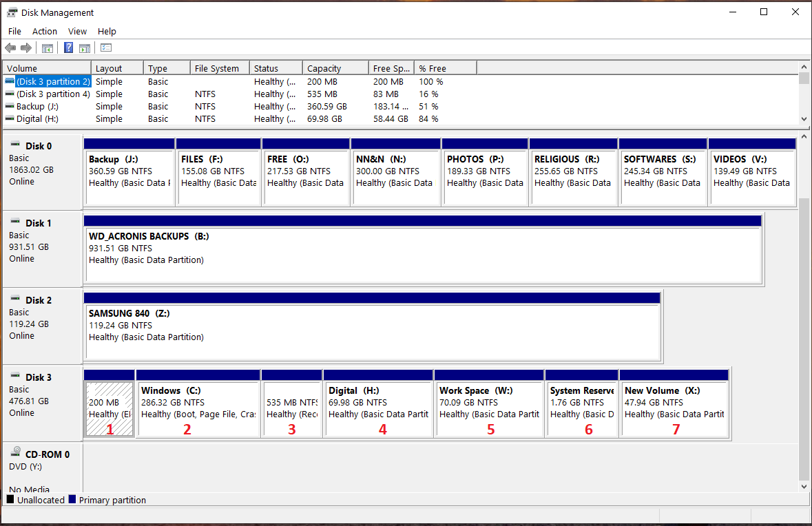Select the SOFTWARES (S:) partition block
This screenshot has width=812, height=526.
point(663,172)
